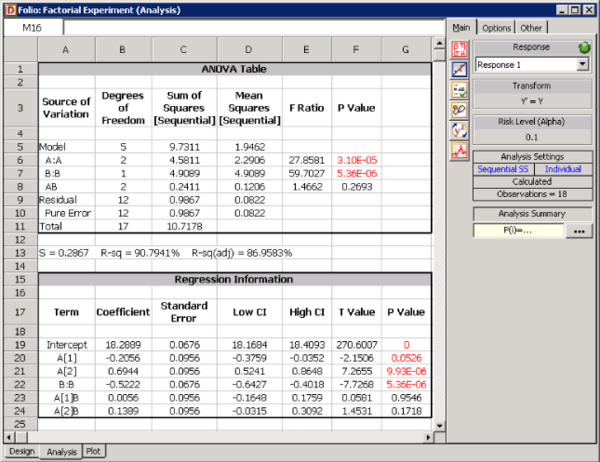Click the Regression Information title cell

[234, 279]
